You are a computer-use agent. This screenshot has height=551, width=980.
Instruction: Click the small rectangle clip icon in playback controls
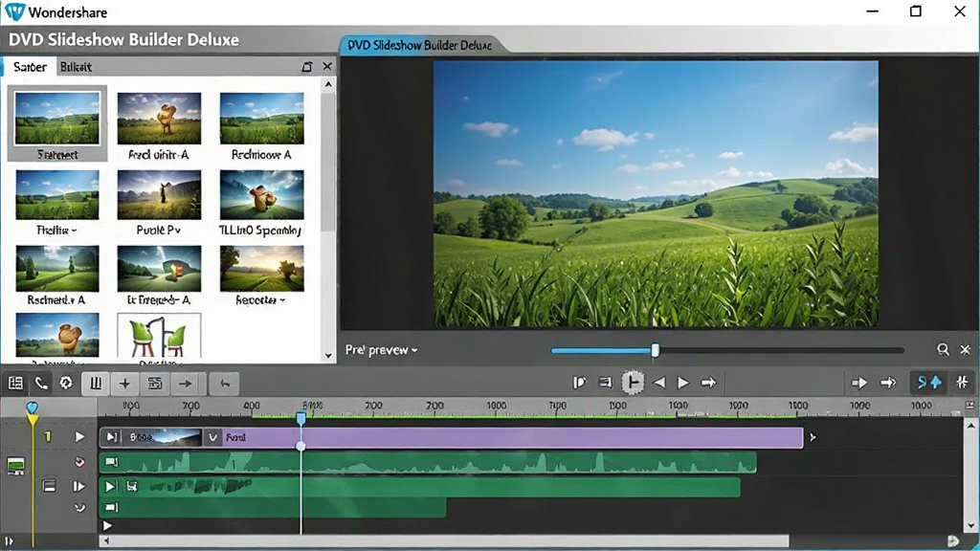click(x=605, y=383)
